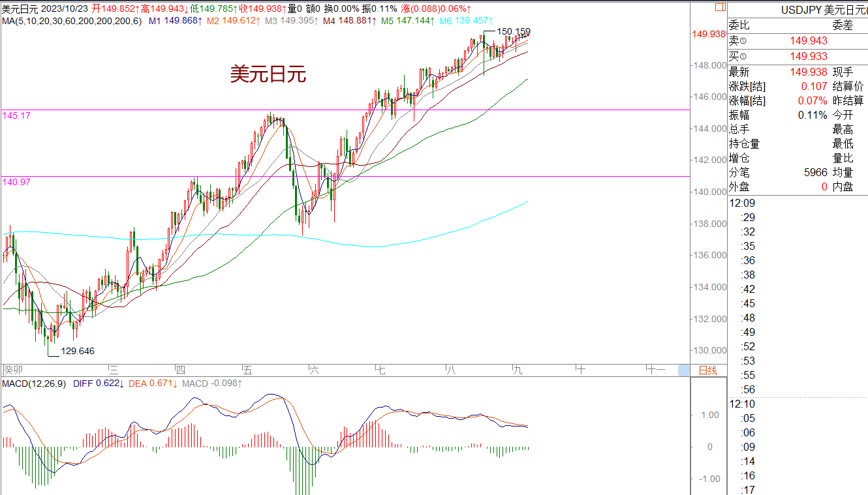Click the 129.646 low marker label
Screen dimensions: 868x495
(x=78, y=351)
